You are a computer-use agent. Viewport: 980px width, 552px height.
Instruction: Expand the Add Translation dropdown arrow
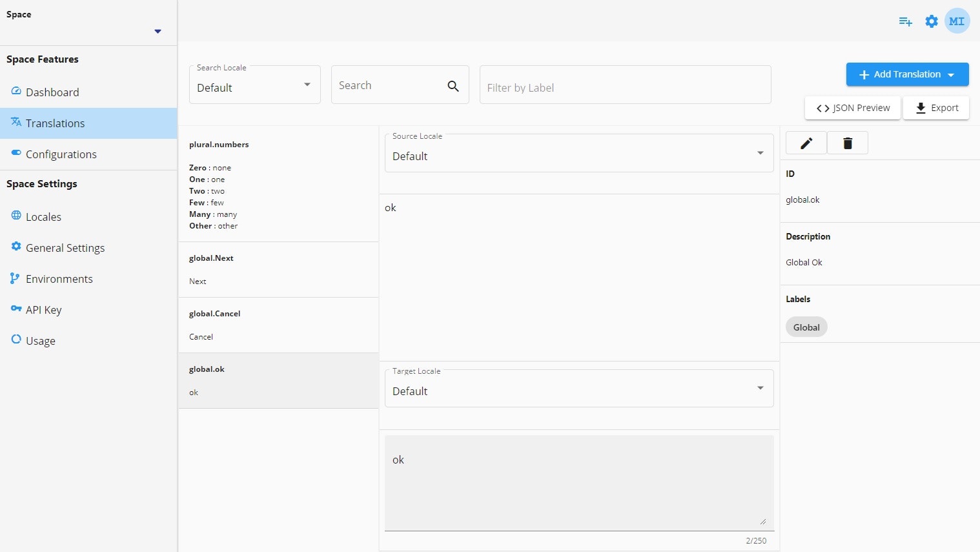tap(951, 75)
